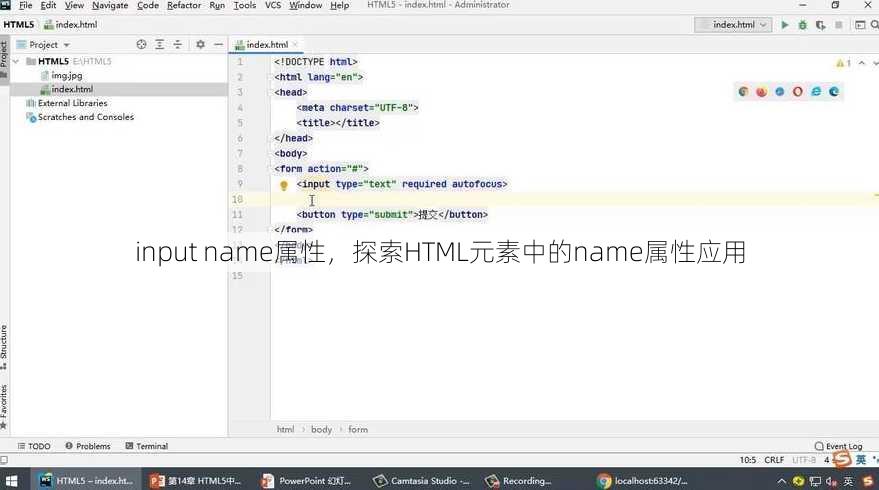Open the Refactor menu
879x490 pixels.
click(x=184, y=5)
